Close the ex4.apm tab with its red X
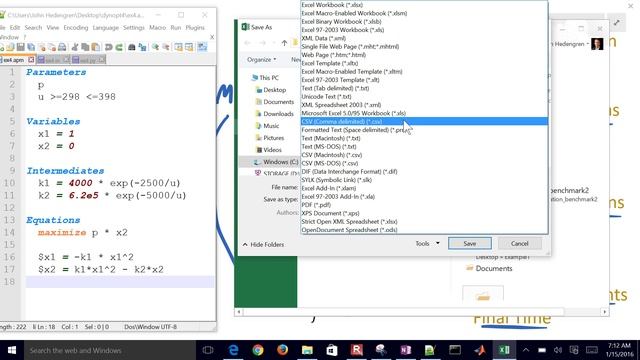 tap(31, 60)
